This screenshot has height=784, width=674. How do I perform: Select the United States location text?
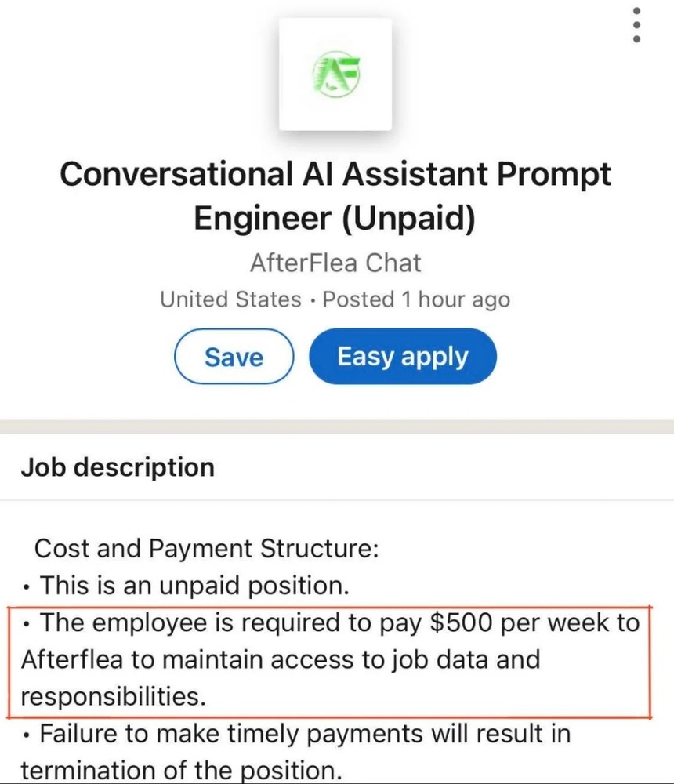(x=230, y=299)
